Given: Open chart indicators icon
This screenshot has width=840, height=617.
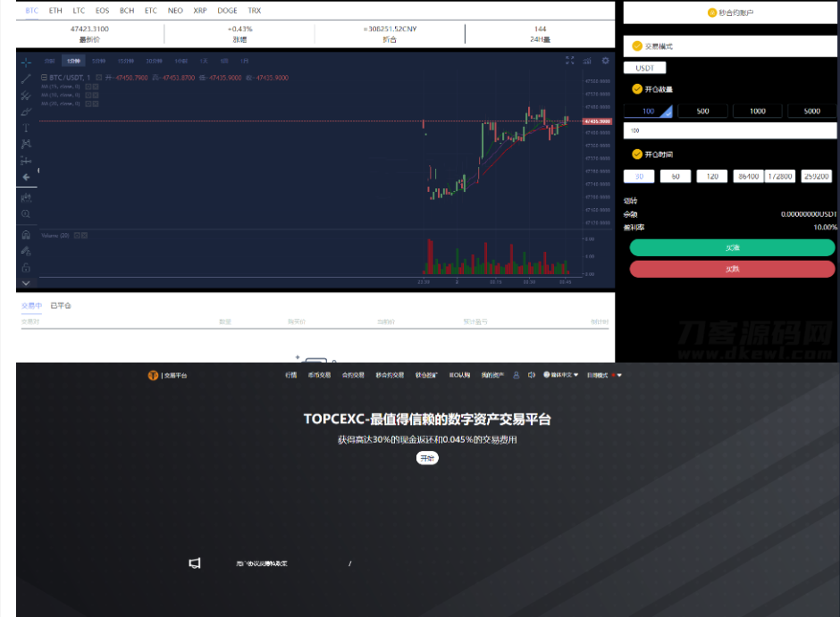Looking at the screenshot, I should click(587, 61).
